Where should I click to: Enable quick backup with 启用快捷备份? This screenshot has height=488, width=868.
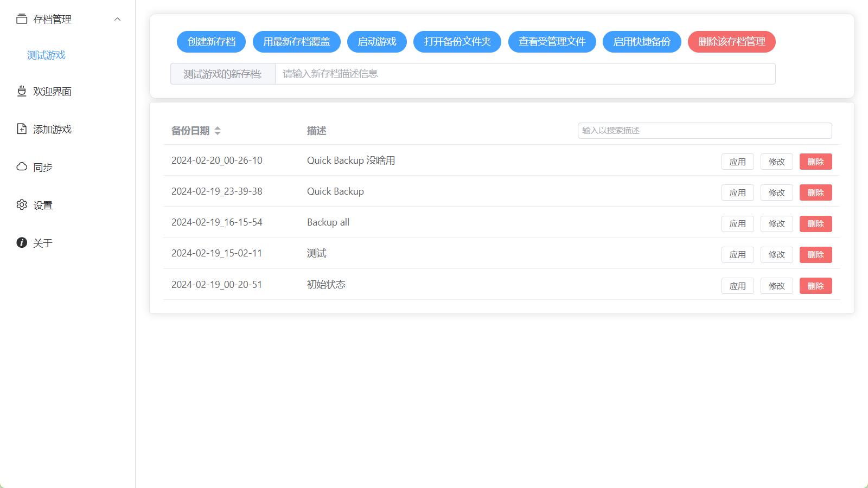pos(642,42)
